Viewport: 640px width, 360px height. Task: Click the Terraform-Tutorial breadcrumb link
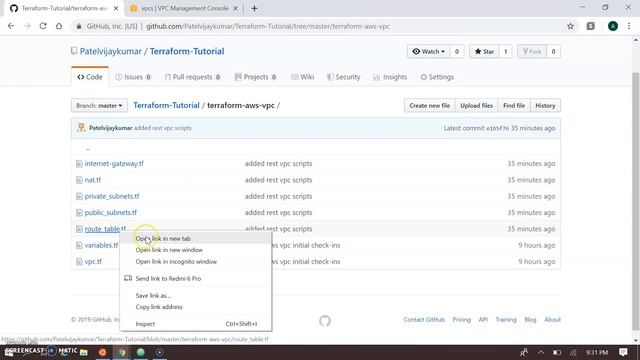coord(166,105)
